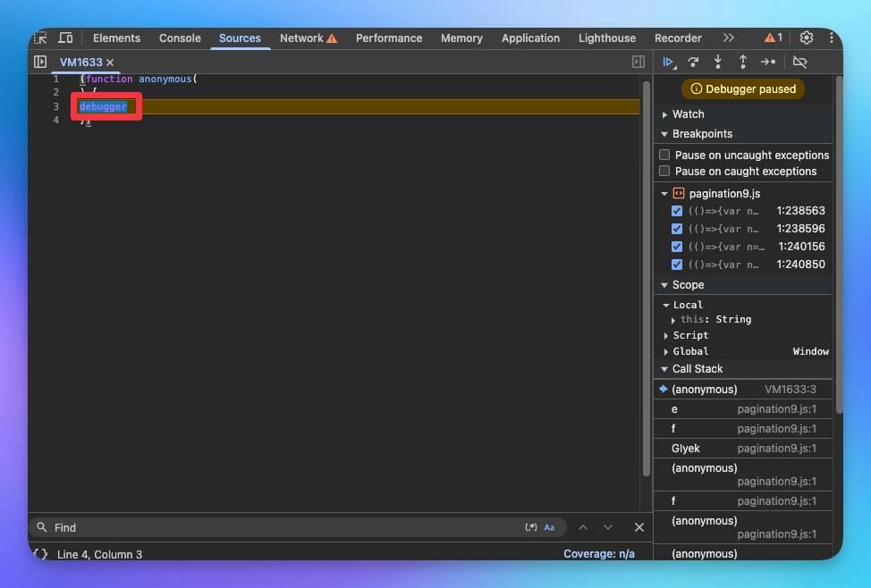Viewport: 871px width, 588px height.
Task: Click the pagination9.js file icon
Action: coord(678,193)
